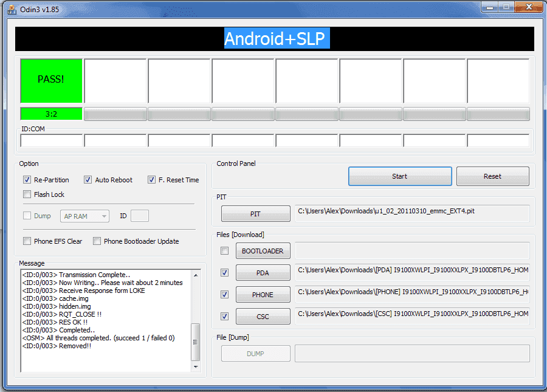Uncheck the Auto Reboot option
The width and height of the screenshot is (547, 392).
tap(88, 180)
